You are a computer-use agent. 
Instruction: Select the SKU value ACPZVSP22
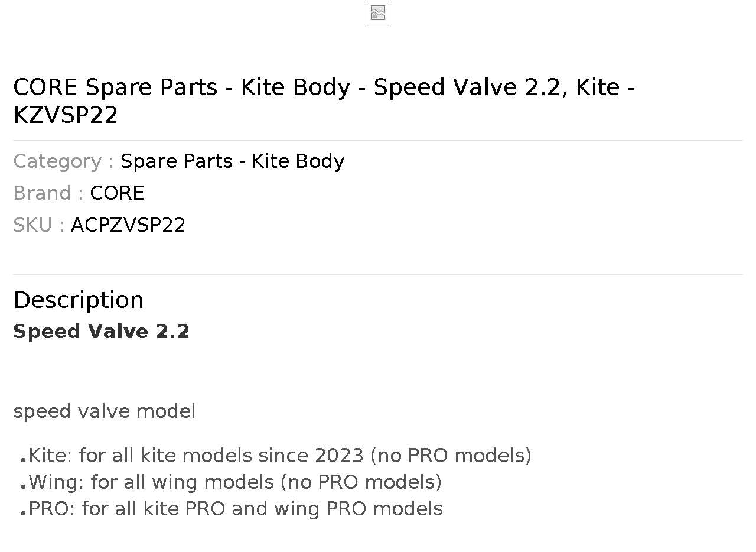[x=128, y=225]
